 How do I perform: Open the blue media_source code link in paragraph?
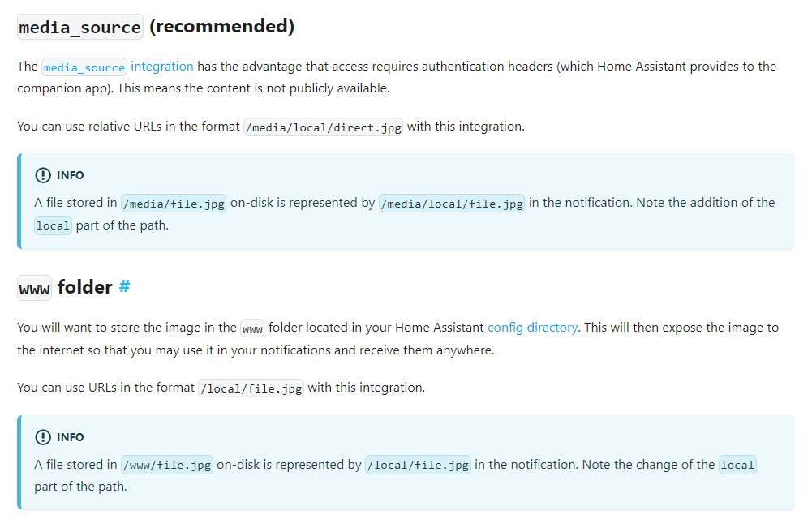click(84, 67)
